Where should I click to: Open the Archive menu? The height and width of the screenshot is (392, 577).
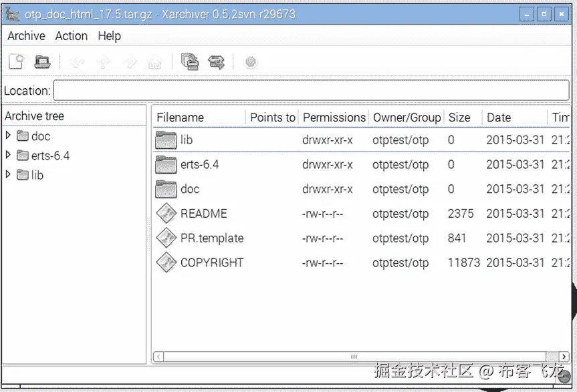click(25, 36)
